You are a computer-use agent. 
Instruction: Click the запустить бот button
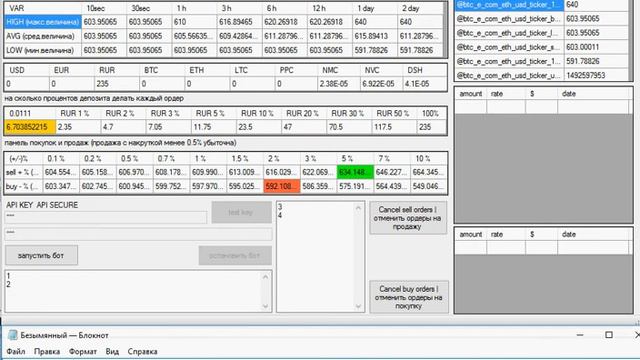tap(41, 256)
